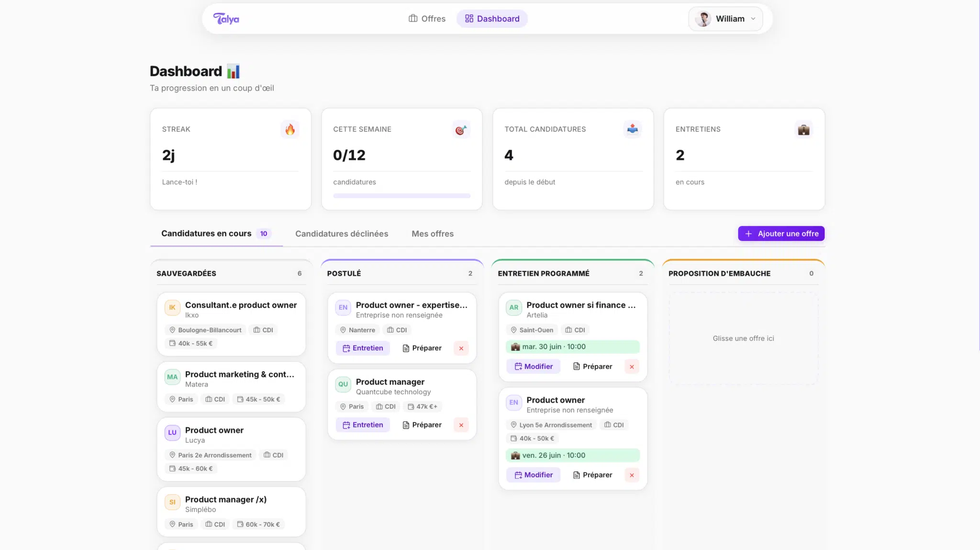Click the Glisse une offre ici dropzone
Image resolution: width=980 pixels, height=550 pixels.
(x=743, y=338)
